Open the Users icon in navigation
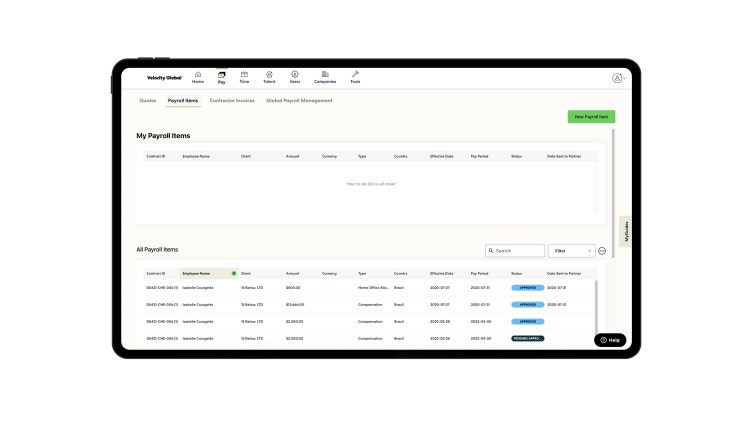750x422 pixels. (295, 76)
